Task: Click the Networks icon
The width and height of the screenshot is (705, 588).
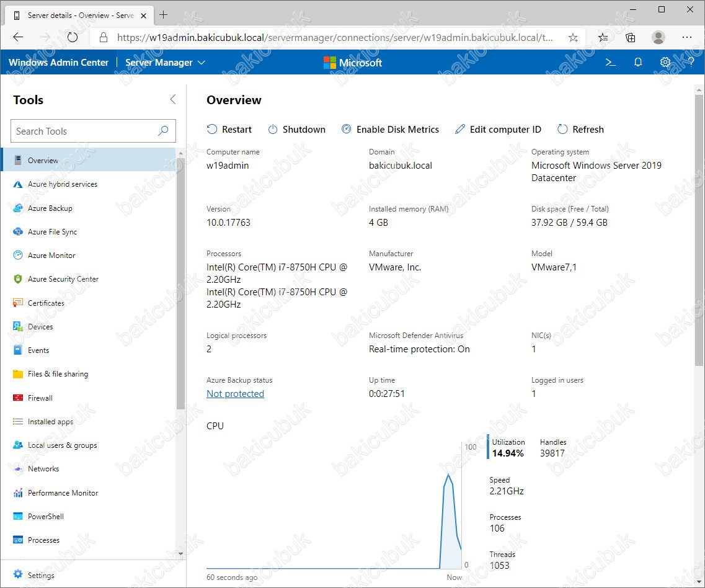Action: [x=18, y=469]
